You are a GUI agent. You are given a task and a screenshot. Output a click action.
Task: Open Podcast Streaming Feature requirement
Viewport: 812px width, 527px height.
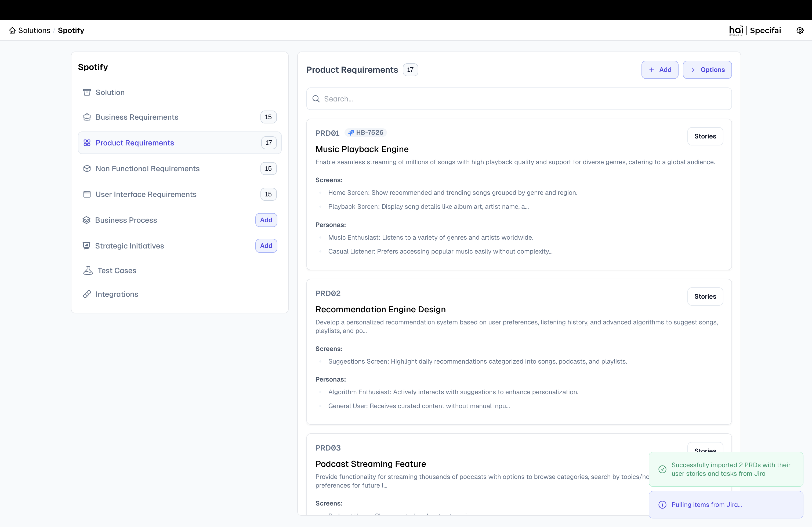(x=371, y=464)
